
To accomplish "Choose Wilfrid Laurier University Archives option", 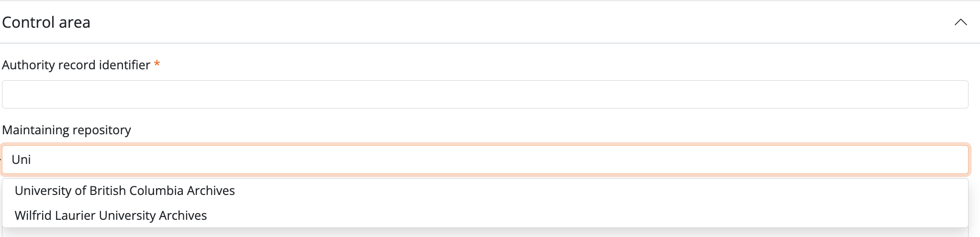I will (x=111, y=215).
